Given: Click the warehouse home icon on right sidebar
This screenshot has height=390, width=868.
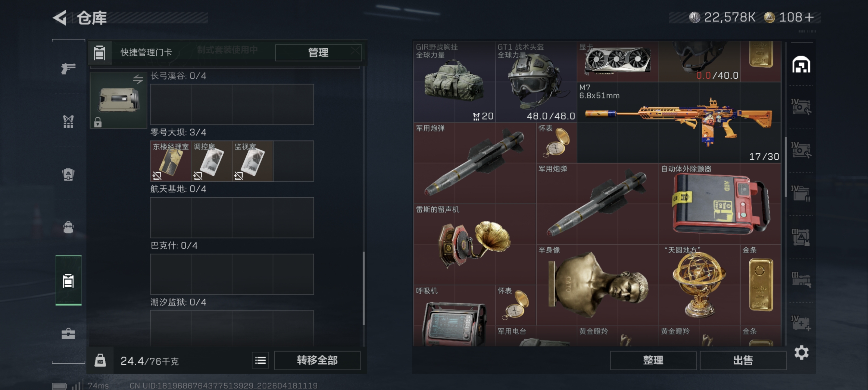Looking at the screenshot, I should click(801, 64).
